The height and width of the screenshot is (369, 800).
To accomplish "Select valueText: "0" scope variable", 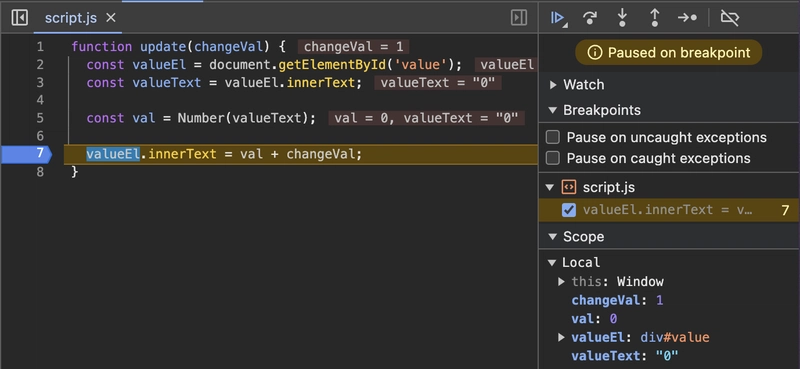I will tap(625, 356).
